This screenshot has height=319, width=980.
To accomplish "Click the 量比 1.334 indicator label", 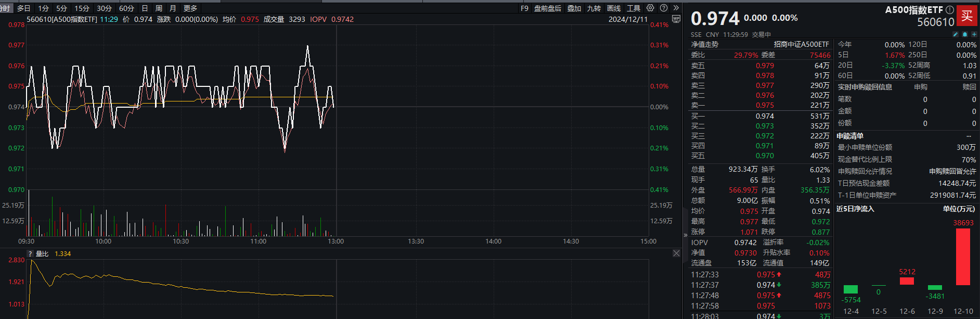I will (x=53, y=254).
